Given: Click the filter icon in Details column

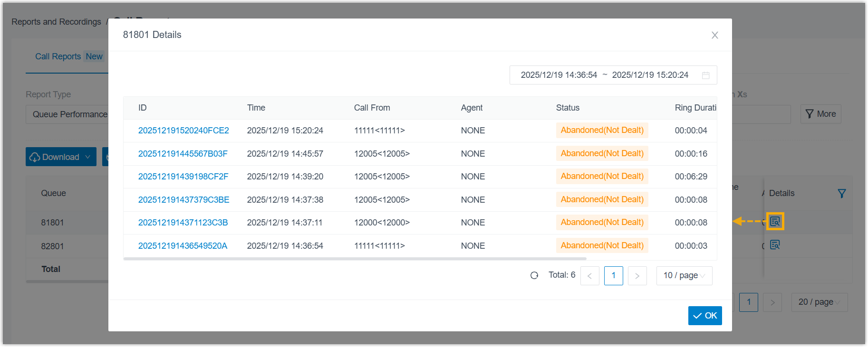Looking at the screenshot, I should tap(842, 194).
